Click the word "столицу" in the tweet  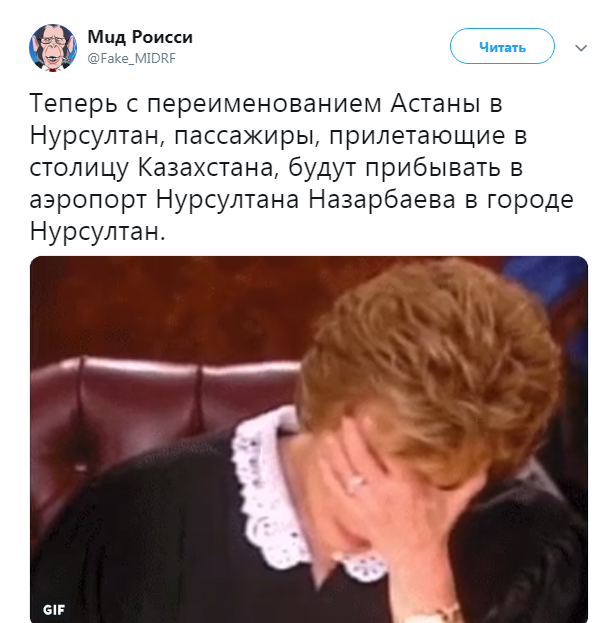click(x=79, y=169)
